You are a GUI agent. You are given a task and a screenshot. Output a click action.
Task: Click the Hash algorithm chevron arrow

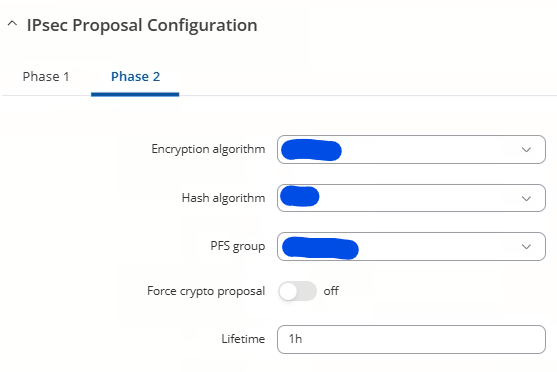click(526, 198)
